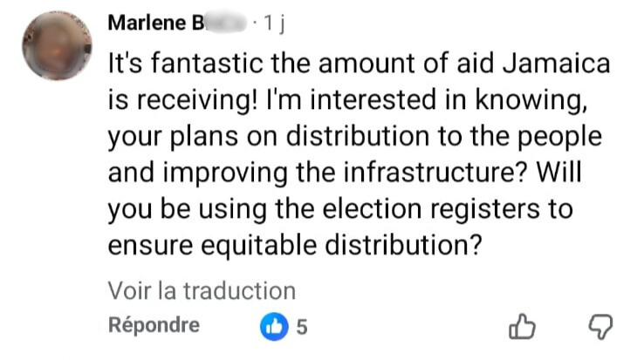Click "Voir la traduction" to translate

pyautogui.click(x=202, y=289)
